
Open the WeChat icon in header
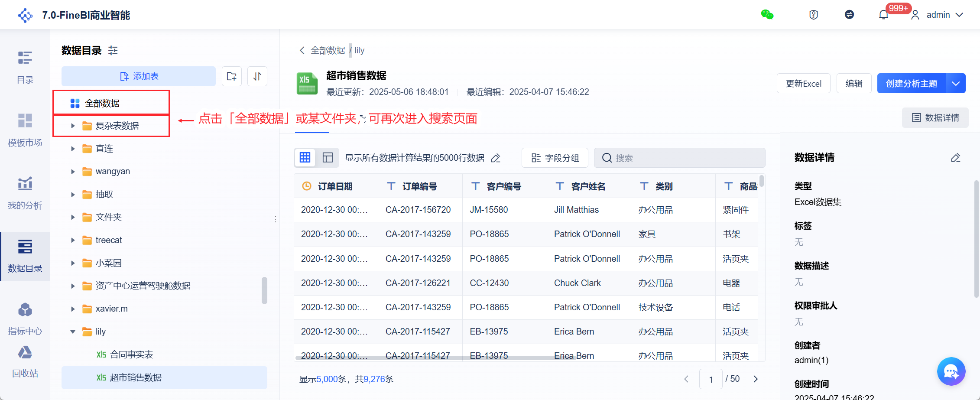click(767, 15)
